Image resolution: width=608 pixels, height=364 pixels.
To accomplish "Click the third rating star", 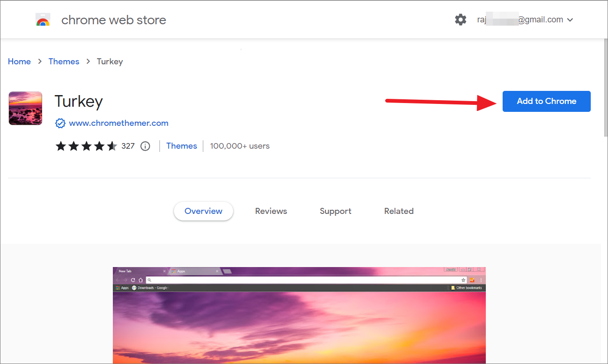I will tap(86, 146).
